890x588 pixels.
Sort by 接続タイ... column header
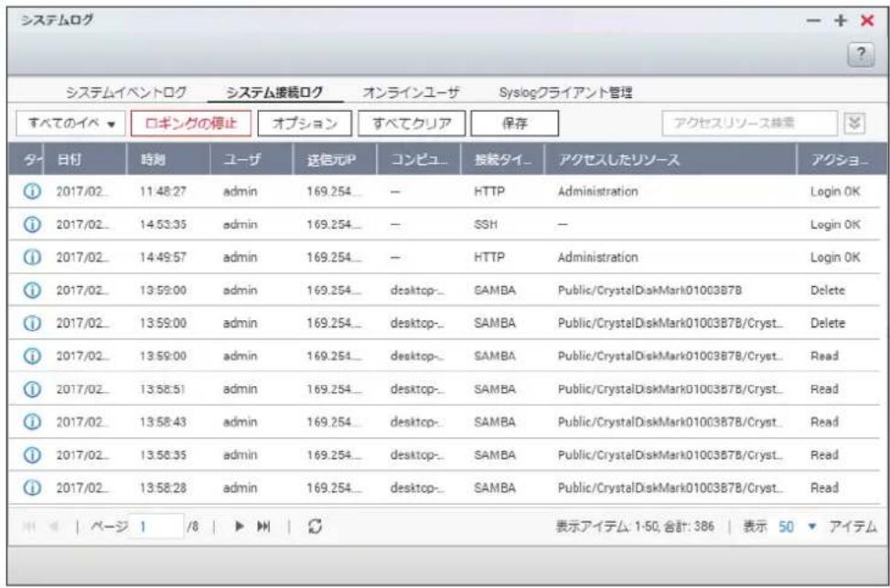[x=502, y=159]
